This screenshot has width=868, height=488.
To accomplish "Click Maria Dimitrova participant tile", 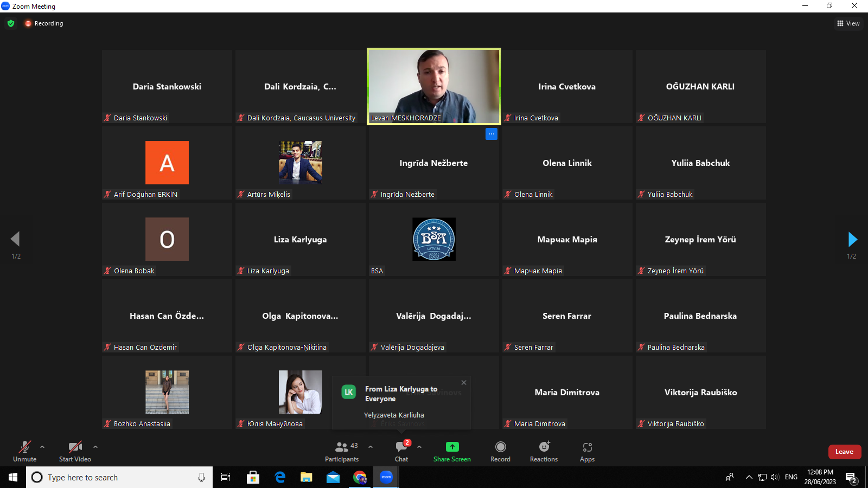I will click(567, 392).
